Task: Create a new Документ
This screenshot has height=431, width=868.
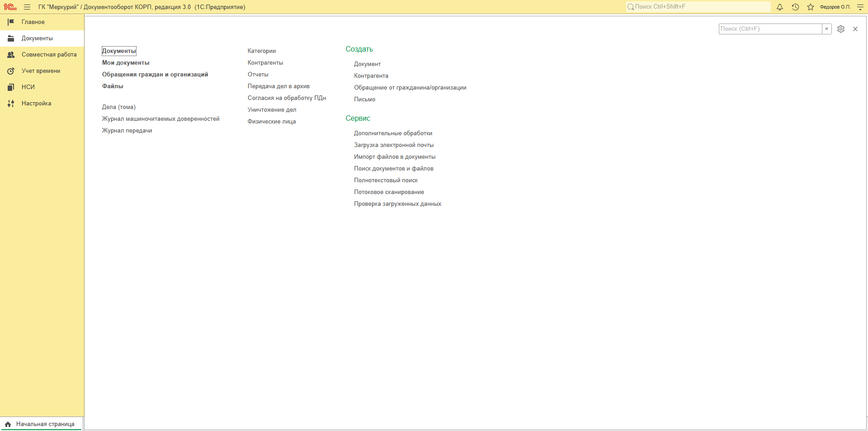Action: click(x=367, y=64)
